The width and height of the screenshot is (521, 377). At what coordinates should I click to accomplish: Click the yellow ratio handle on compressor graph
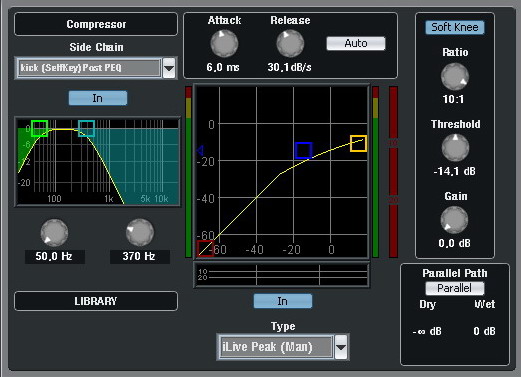click(358, 143)
